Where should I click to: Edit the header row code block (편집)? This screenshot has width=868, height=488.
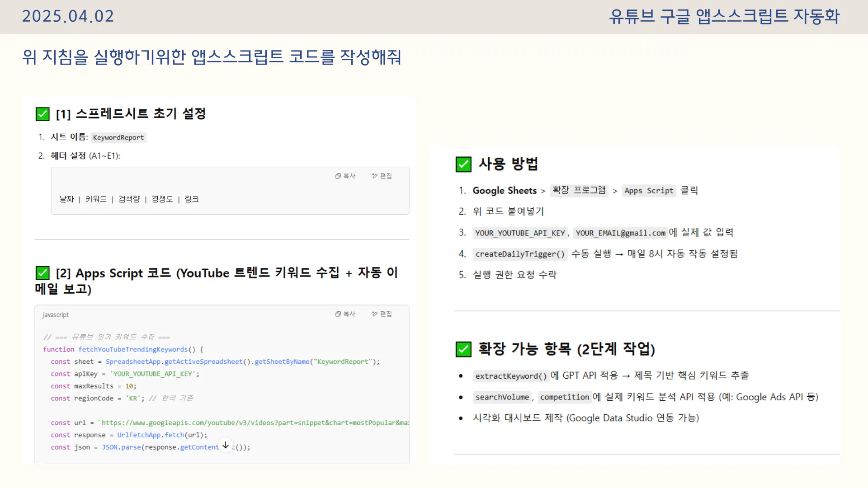tap(382, 176)
